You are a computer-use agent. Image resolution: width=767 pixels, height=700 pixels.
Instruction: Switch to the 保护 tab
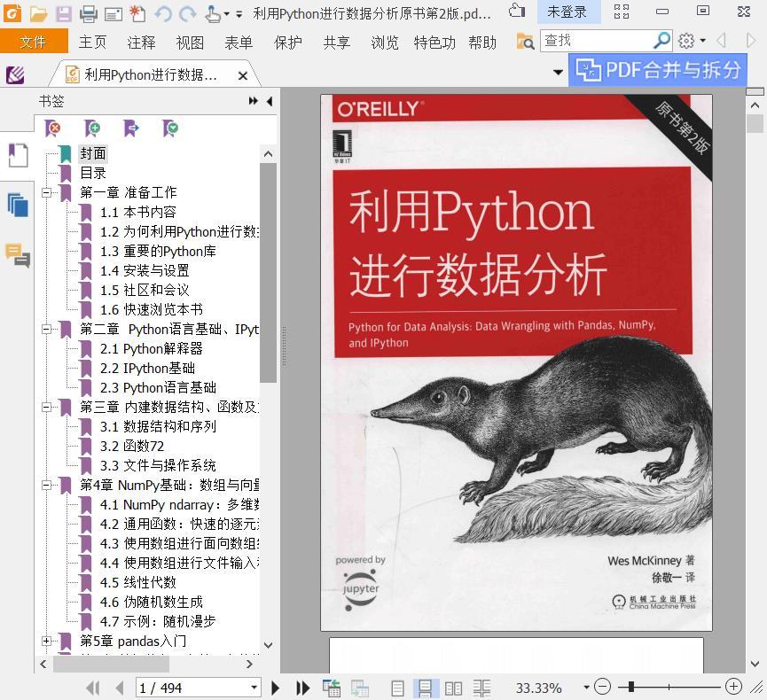287,43
